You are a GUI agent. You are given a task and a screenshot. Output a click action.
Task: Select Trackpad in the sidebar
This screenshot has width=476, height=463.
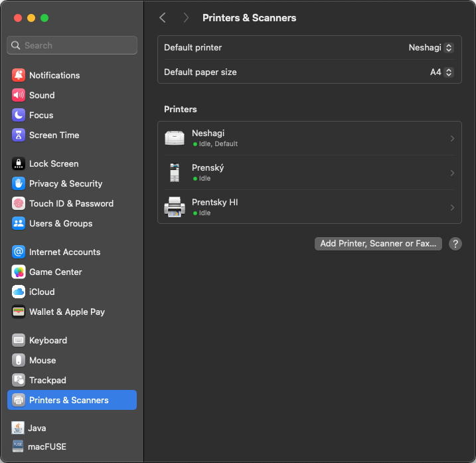click(72, 380)
